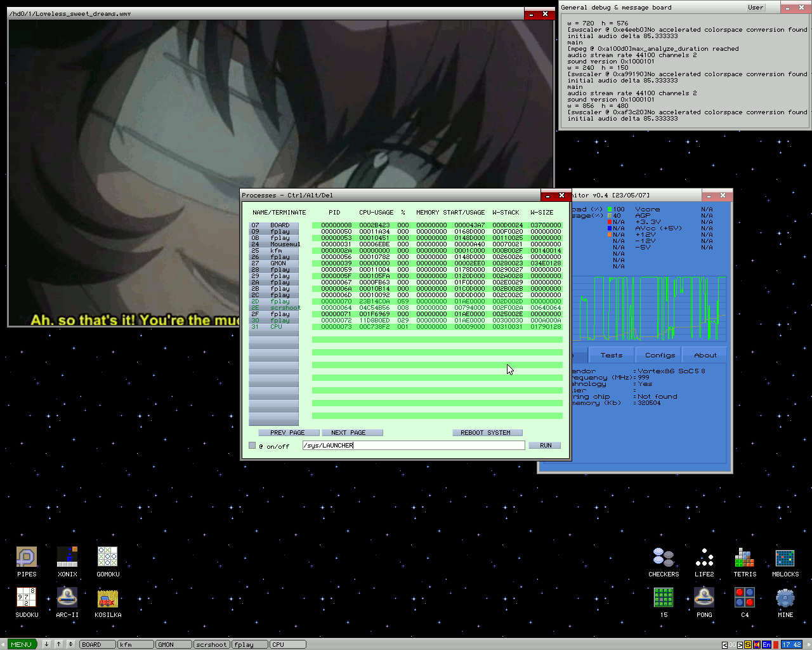This screenshot has width=812, height=650.
Task: Open the GOMOKU game icon
Action: click(108, 557)
